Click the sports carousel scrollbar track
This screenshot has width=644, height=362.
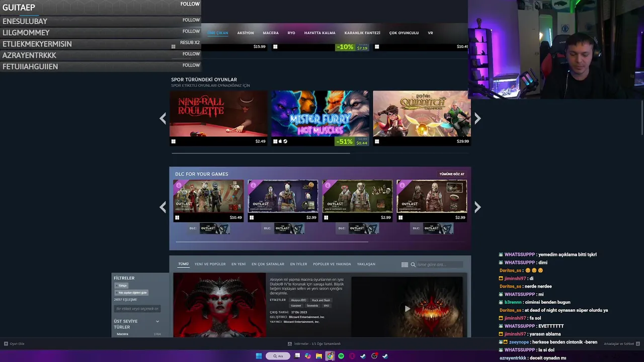pyautogui.click(x=320, y=153)
